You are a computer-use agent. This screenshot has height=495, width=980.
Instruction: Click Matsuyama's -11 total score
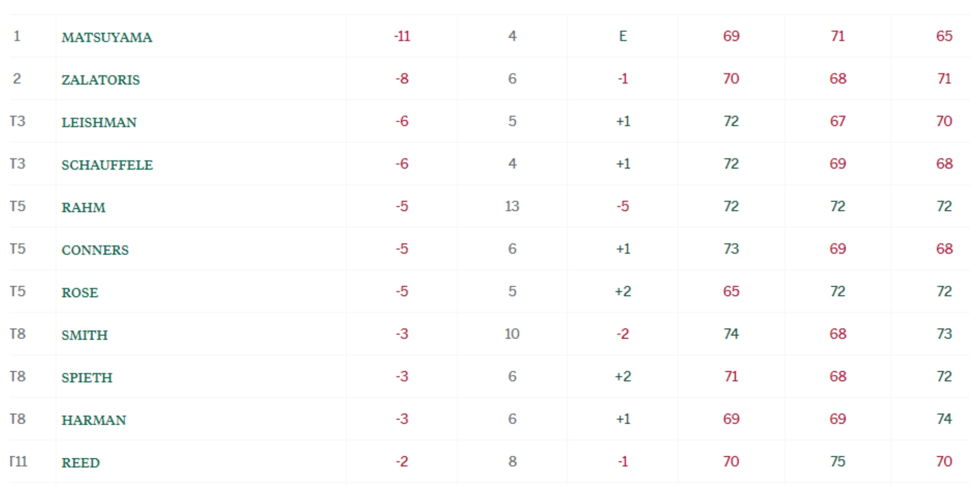pos(402,36)
